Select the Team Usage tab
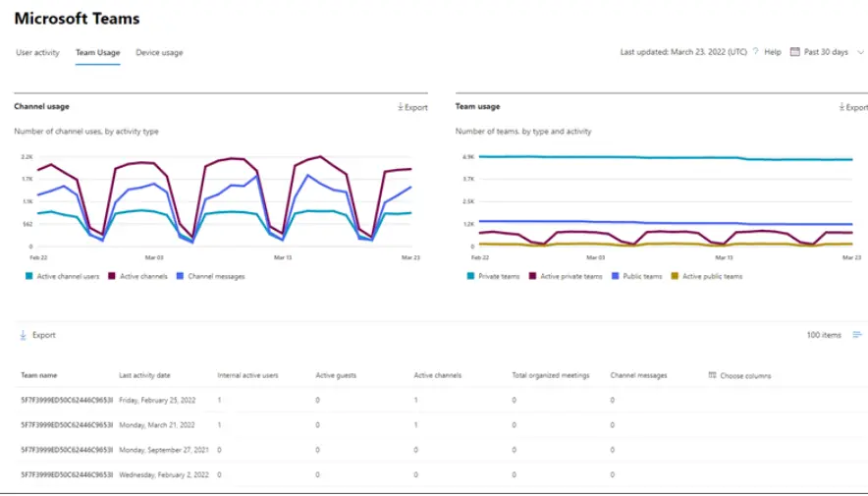 tap(98, 53)
